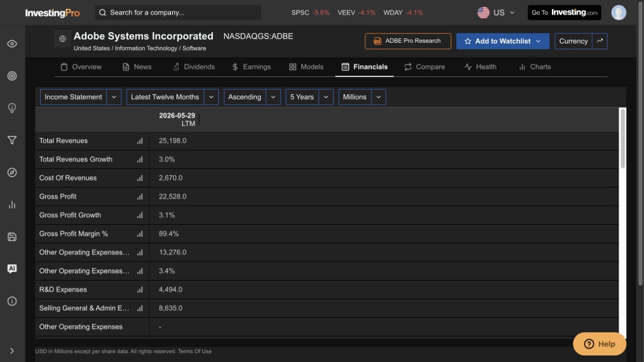Click the NASDAQGS:ADBE ticker text

click(258, 36)
